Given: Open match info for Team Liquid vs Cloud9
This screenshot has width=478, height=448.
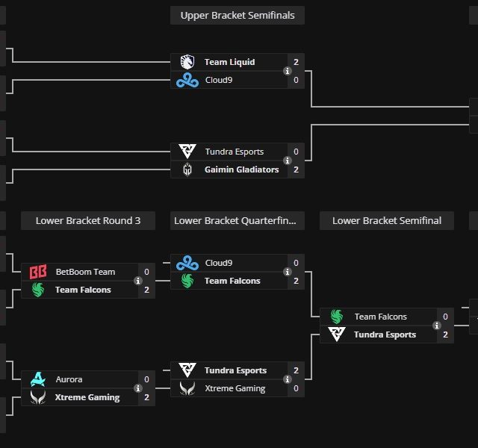Looking at the screenshot, I should pyautogui.click(x=288, y=71).
